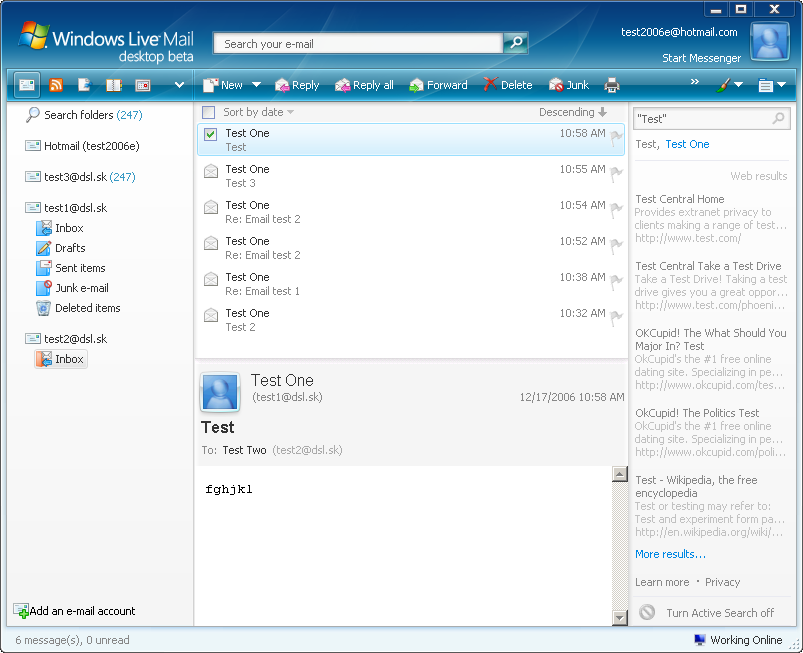Delete the selected message
This screenshot has height=653, width=803.
508,85
